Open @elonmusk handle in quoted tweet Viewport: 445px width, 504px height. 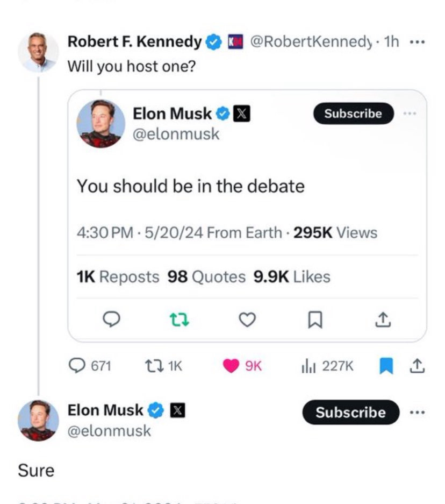(x=176, y=133)
